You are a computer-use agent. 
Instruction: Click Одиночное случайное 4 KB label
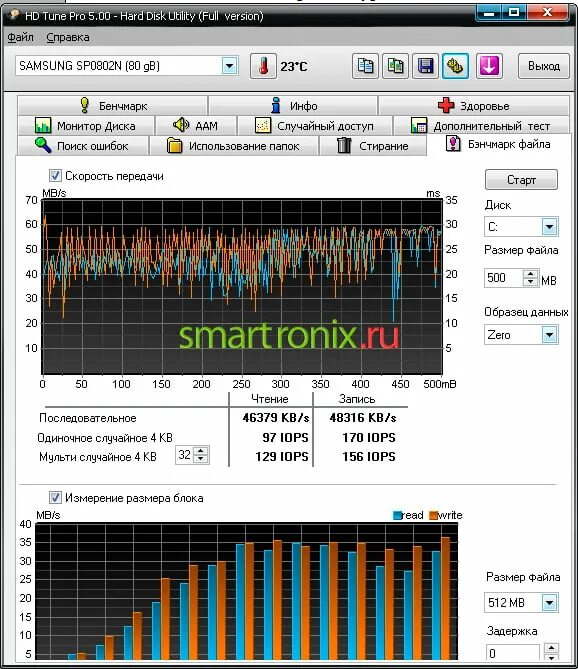pyautogui.click(x=105, y=438)
